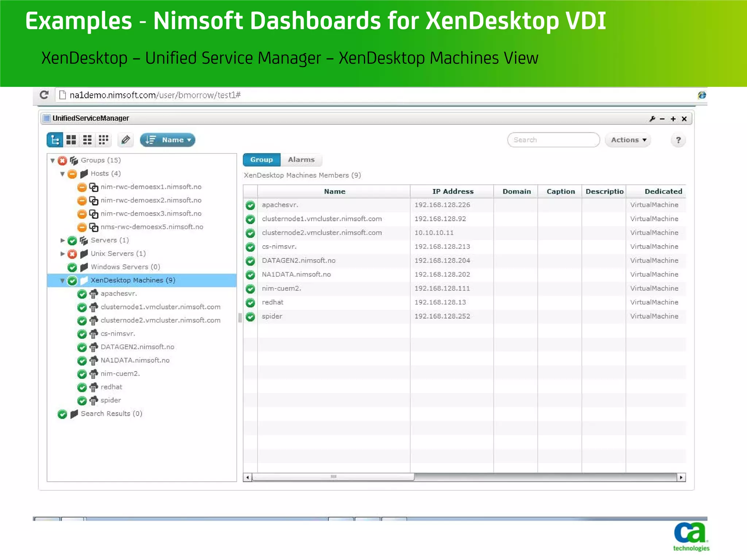This screenshot has height=560, width=747.
Task: Collapse the Hosts (4) tree node
Action: coord(62,174)
